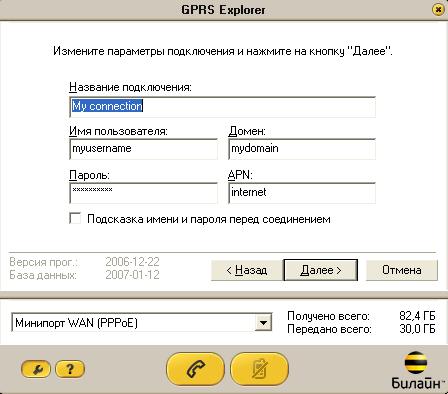Click the Получено всего: label

tap(328, 316)
